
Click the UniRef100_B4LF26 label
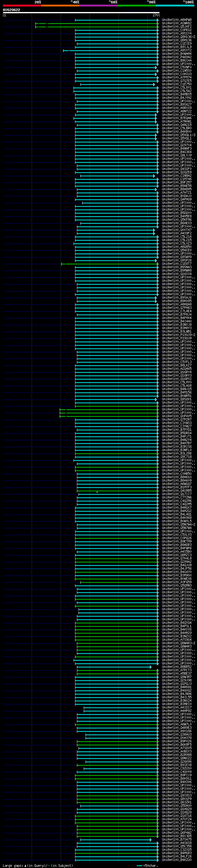(176, 857)
